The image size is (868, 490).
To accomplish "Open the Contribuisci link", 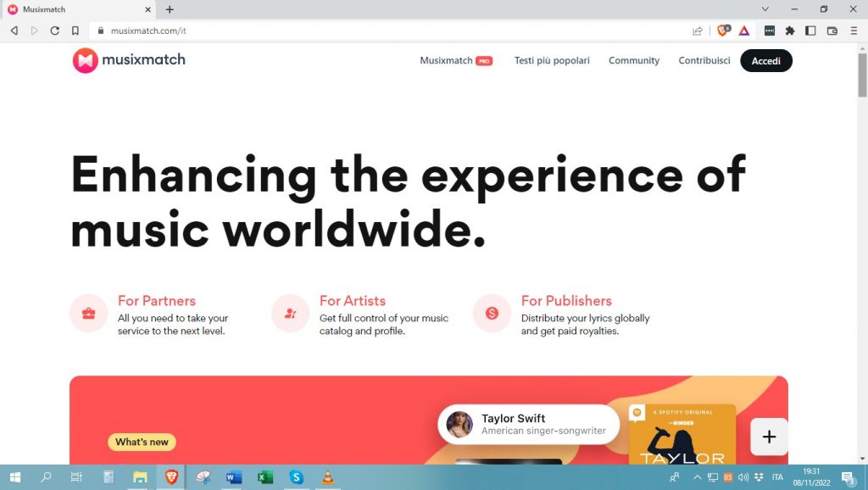I will point(704,60).
